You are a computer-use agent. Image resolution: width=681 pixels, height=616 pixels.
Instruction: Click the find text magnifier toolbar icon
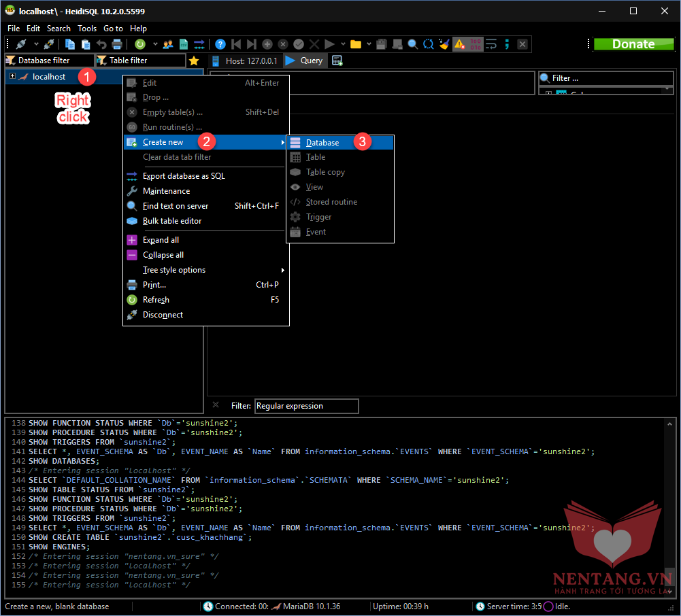[412, 44]
